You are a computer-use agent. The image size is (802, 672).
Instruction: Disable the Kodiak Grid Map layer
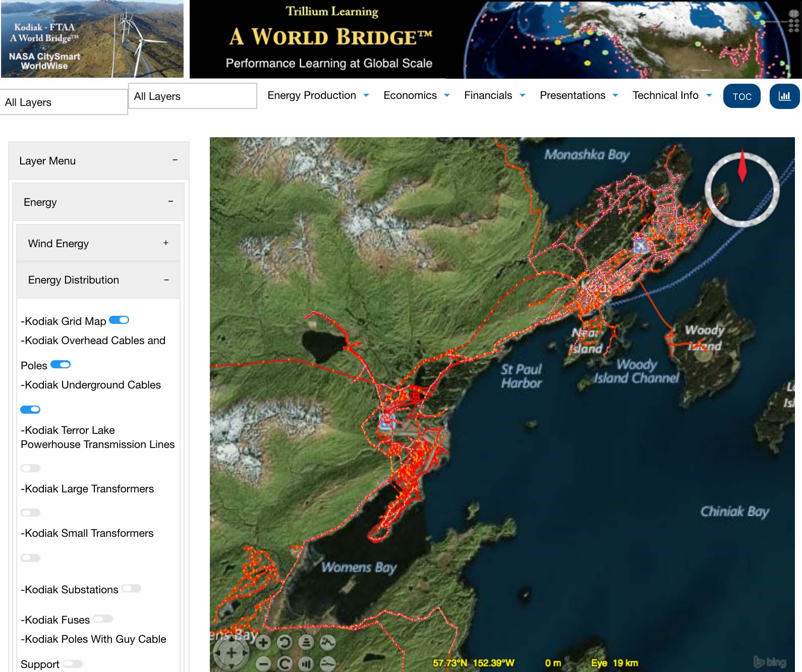119,320
